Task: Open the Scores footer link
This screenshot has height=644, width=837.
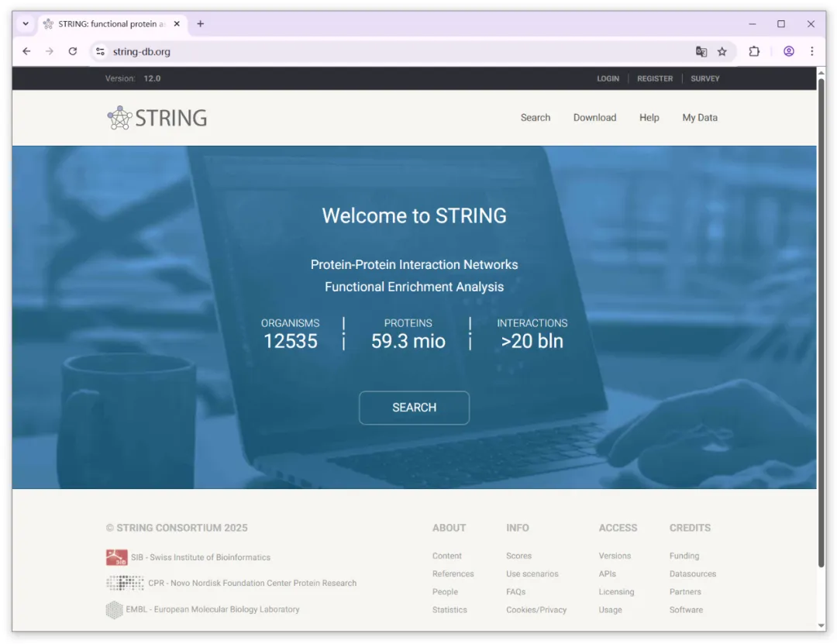Action: click(x=518, y=556)
